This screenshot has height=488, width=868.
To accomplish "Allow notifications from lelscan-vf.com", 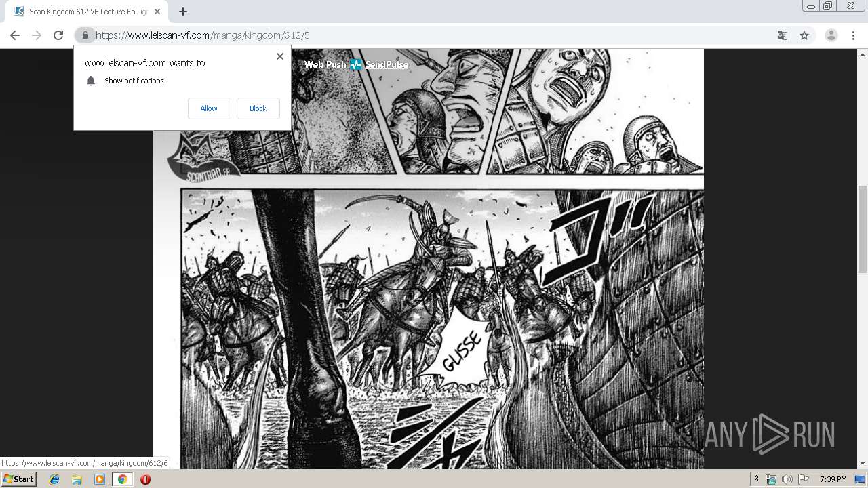I will coord(209,108).
